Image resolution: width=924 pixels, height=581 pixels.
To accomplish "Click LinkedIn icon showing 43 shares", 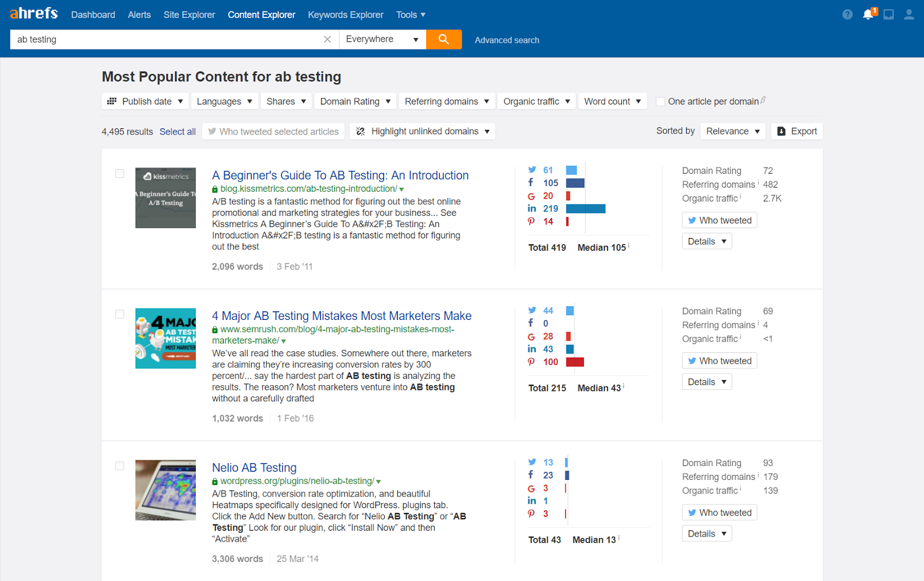I will 532,349.
